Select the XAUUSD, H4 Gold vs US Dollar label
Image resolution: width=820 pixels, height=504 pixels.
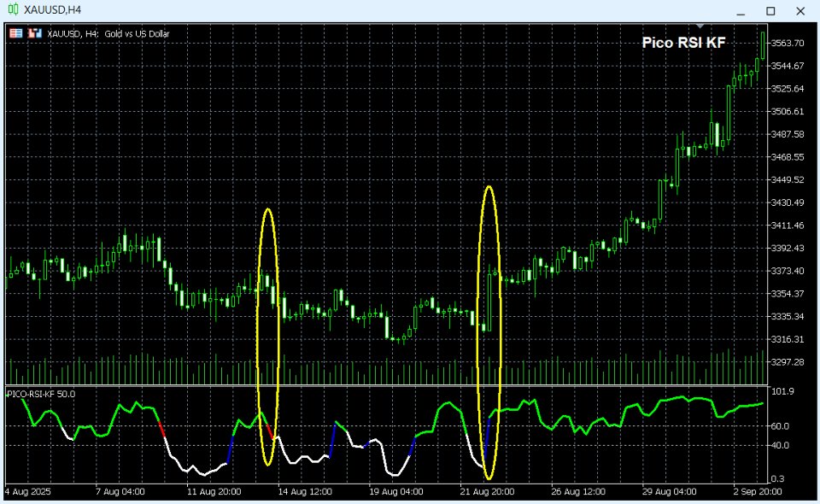tap(107, 32)
